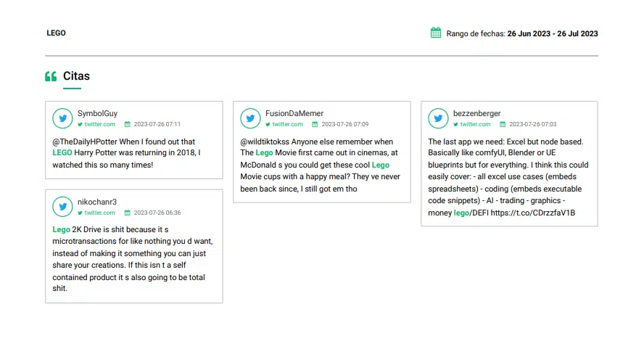Open the twitter.com link under bezzenberger
Image resolution: width=644 pixels, height=341 pixels.
[x=475, y=124]
